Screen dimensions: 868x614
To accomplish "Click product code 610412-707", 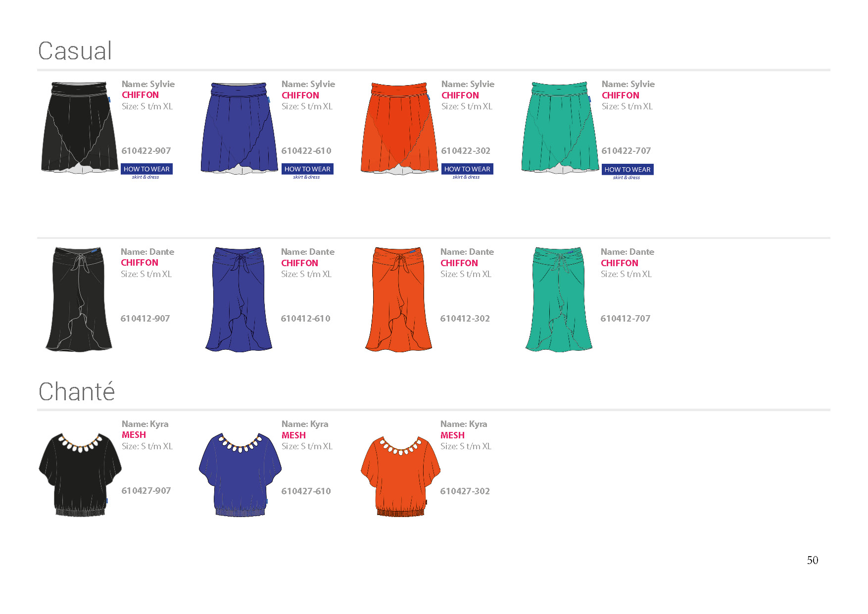I will [x=626, y=319].
